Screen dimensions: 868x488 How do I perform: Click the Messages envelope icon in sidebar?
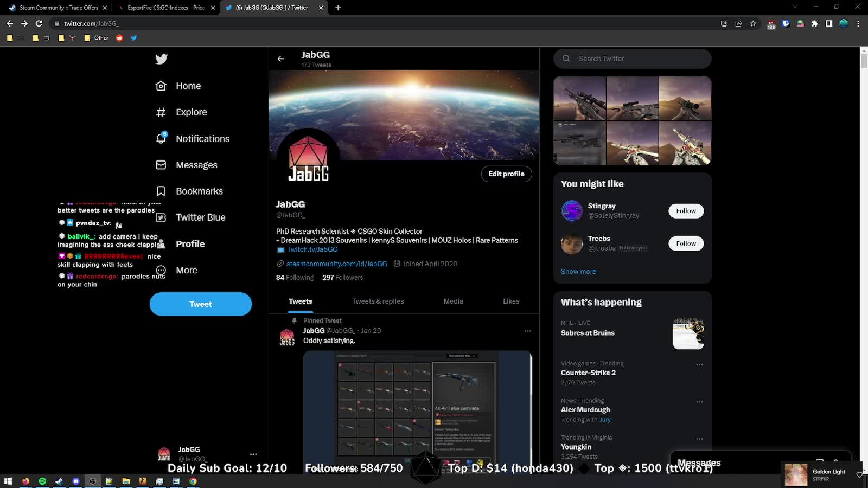click(161, 165)
